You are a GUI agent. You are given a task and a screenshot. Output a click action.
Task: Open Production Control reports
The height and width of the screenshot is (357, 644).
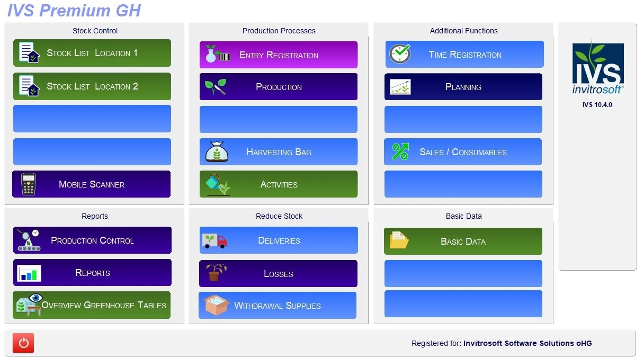[92, 240]
